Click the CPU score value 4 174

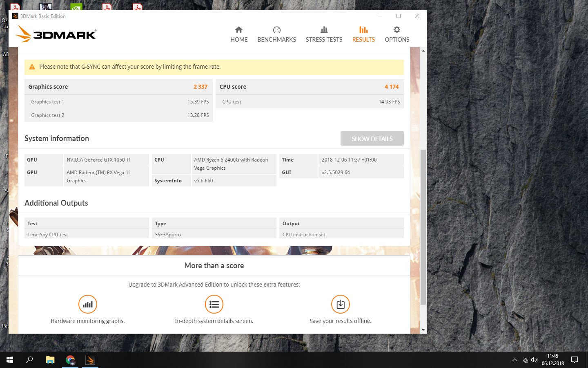pos(392,87)
